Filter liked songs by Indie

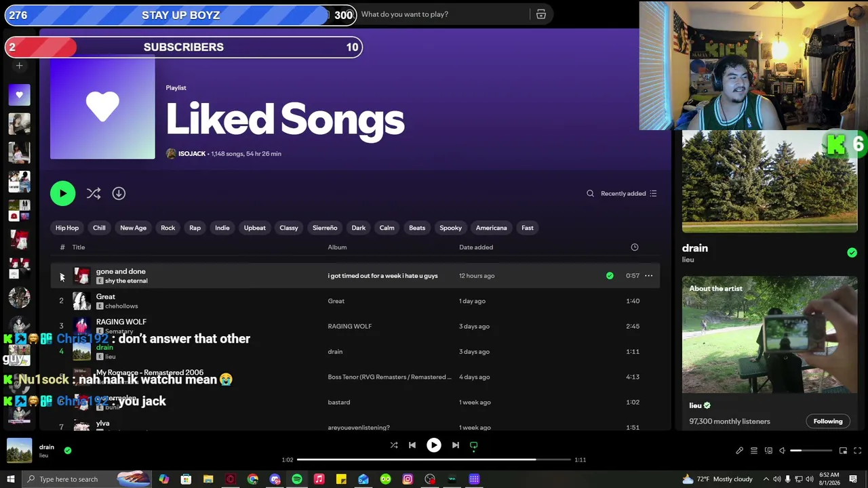222,228
